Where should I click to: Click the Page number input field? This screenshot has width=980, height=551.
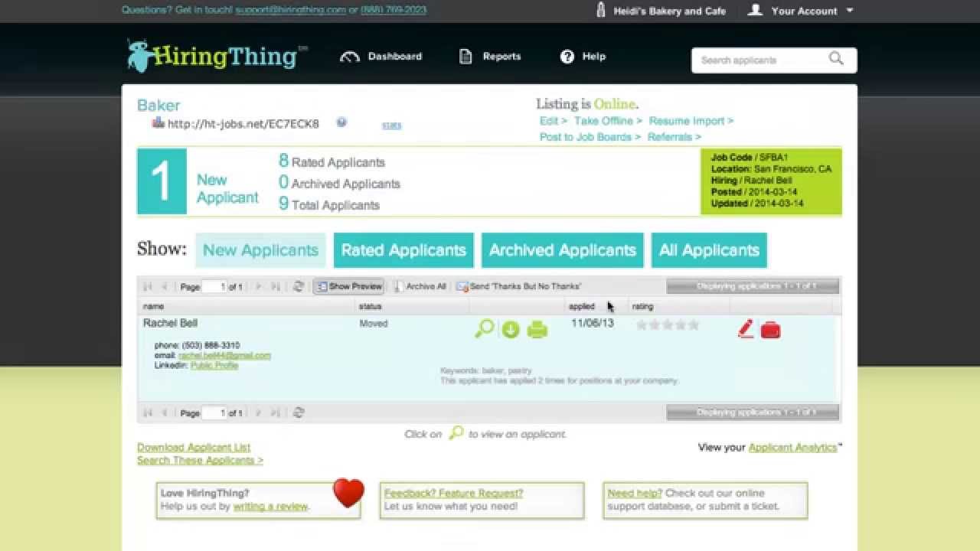pos(212,285)
